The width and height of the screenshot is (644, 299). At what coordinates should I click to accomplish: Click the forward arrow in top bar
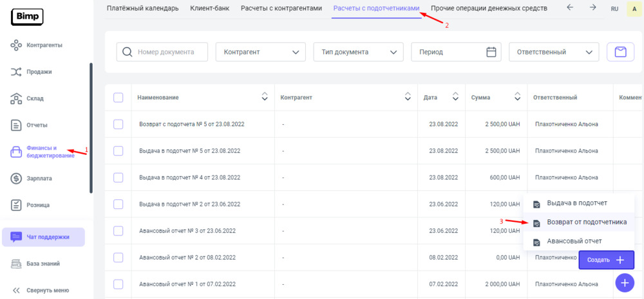pos(592,8)
